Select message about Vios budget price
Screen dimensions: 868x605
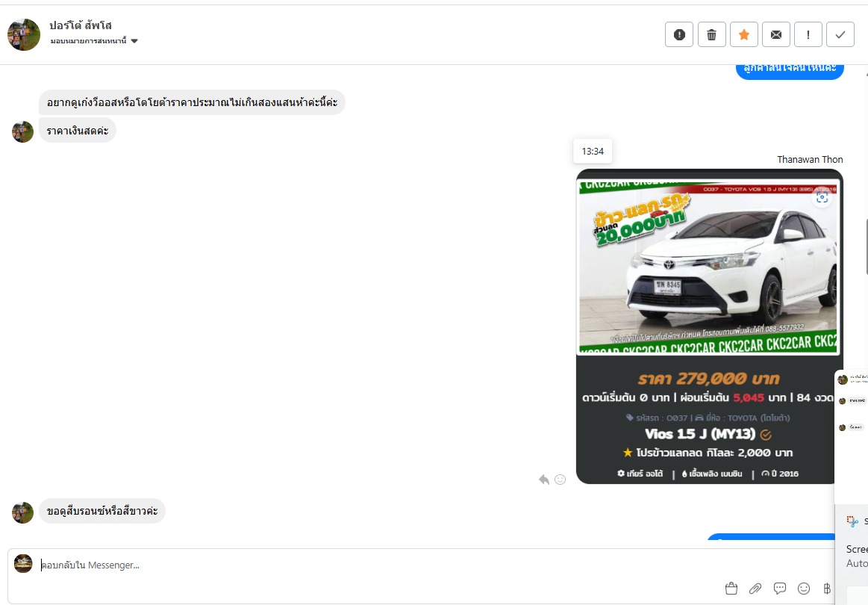[x=192, y=102]
